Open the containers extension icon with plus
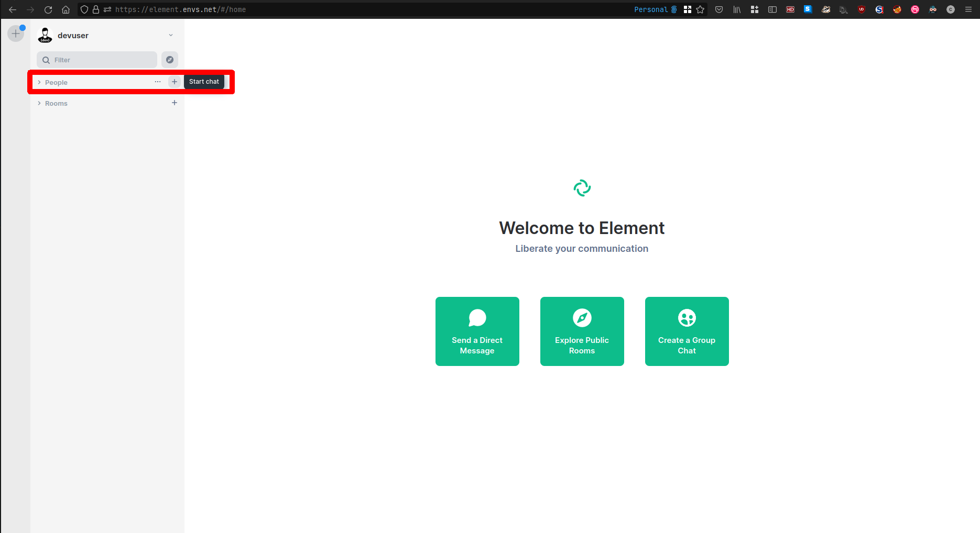 click(x=755, y=9)
